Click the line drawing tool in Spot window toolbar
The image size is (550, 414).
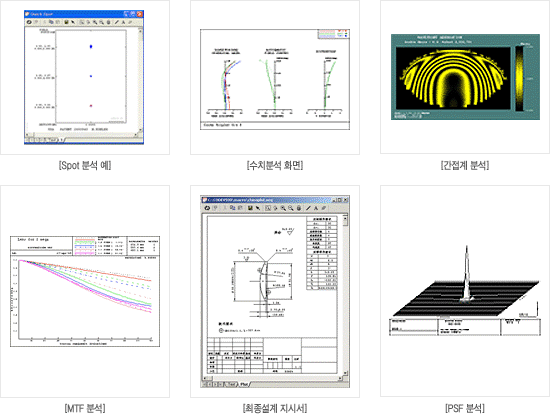pos(116,22)
